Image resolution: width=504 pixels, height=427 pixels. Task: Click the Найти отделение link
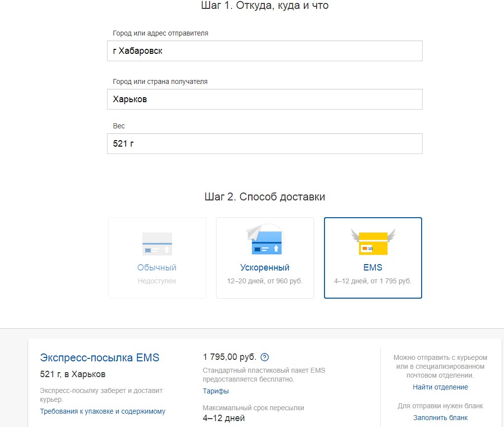(440, 387)
